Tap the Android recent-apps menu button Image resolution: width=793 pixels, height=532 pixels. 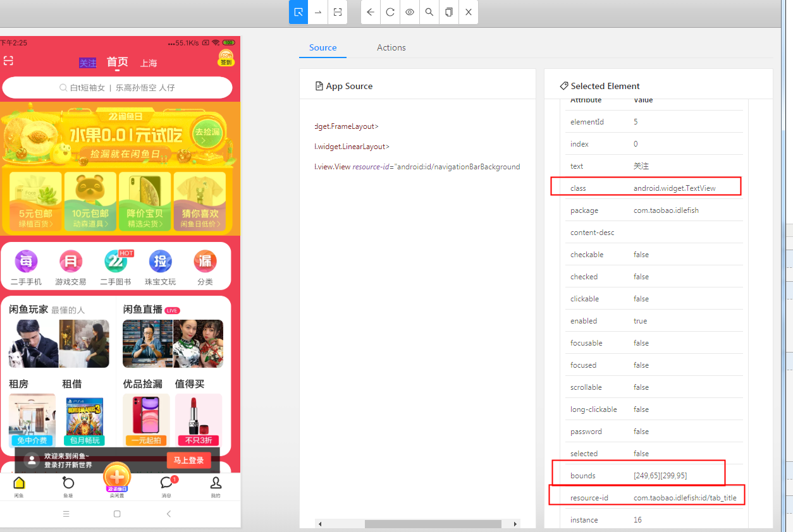point(66,514)
